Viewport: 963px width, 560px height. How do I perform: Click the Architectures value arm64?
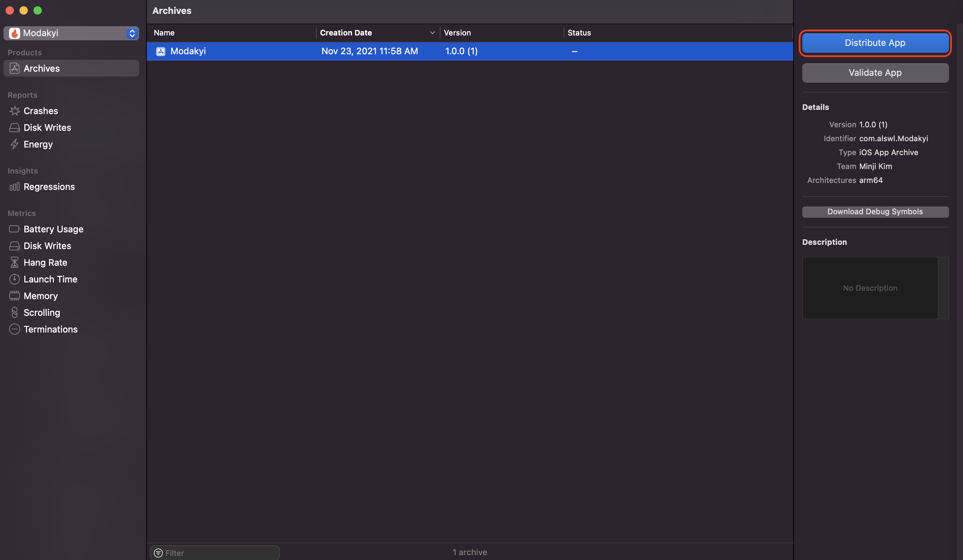[x=871, y=180]
